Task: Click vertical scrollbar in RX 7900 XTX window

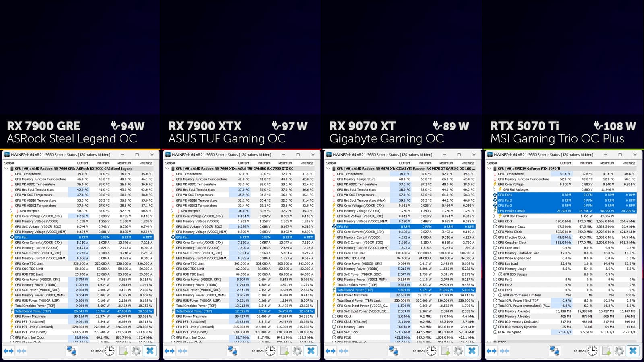Action: [x=318, y=310]
